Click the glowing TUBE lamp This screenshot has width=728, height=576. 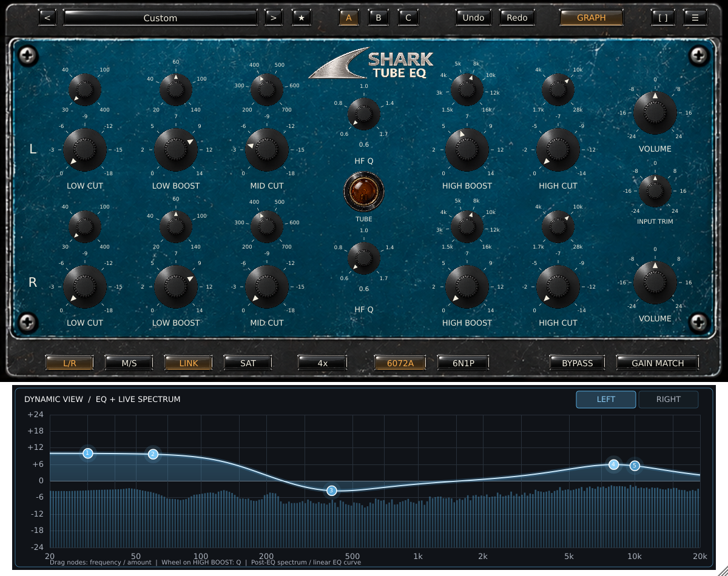tap(363, 192)
